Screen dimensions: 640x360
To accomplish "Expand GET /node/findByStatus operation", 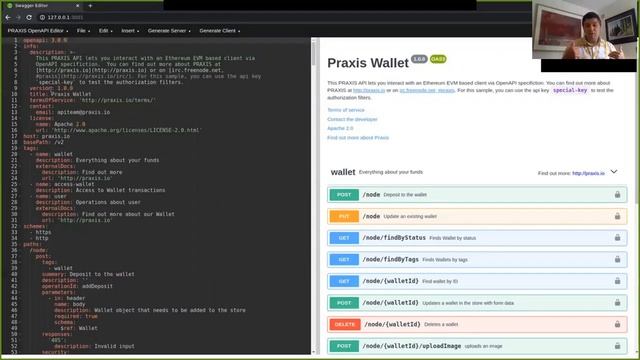I will pyautogui.click(x=477, y=238).
